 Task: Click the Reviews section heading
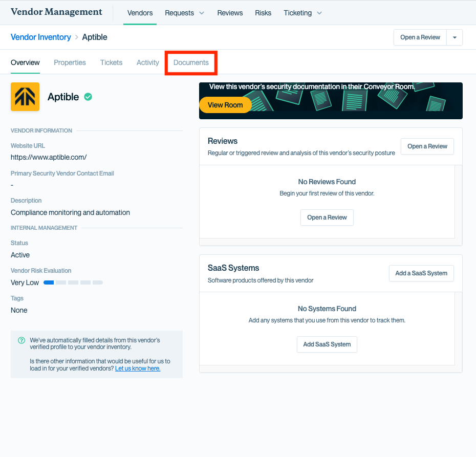click(223, 141)
